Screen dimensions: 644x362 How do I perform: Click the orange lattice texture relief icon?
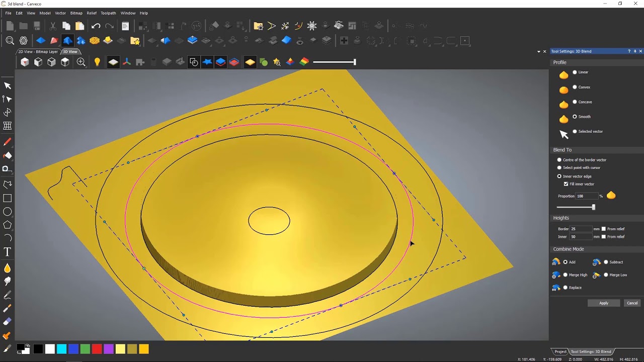click(x=95, y=41)
